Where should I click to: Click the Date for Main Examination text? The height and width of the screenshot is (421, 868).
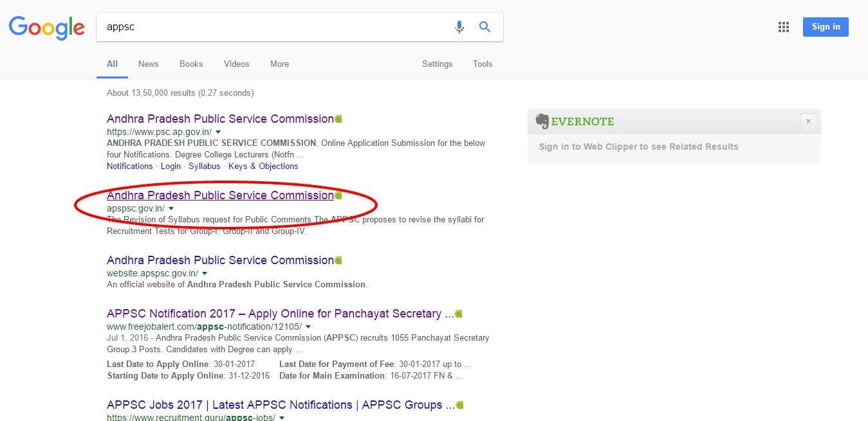tap(371, 376)
